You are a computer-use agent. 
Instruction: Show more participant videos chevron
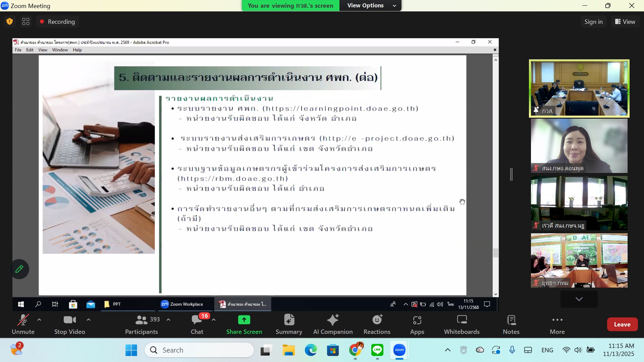pos(579,299)
